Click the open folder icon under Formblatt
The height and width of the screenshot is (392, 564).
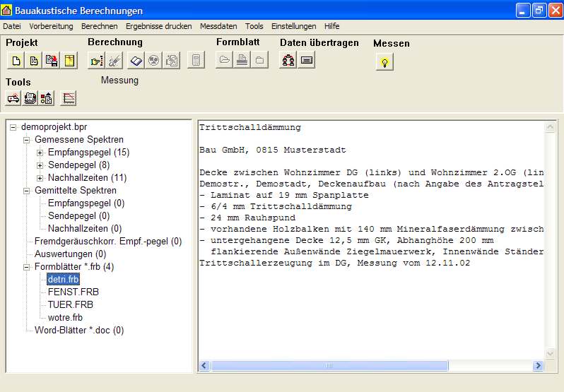coord(225,59)
